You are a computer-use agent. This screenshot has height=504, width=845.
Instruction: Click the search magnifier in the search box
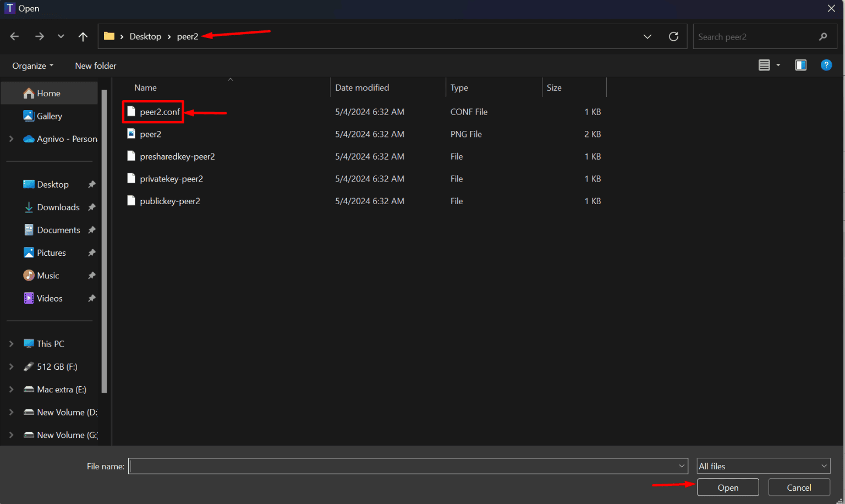click(822, 36)
